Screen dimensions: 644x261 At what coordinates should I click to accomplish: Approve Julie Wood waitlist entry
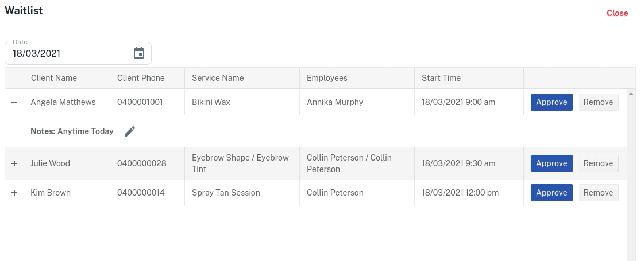coord(552,163)
